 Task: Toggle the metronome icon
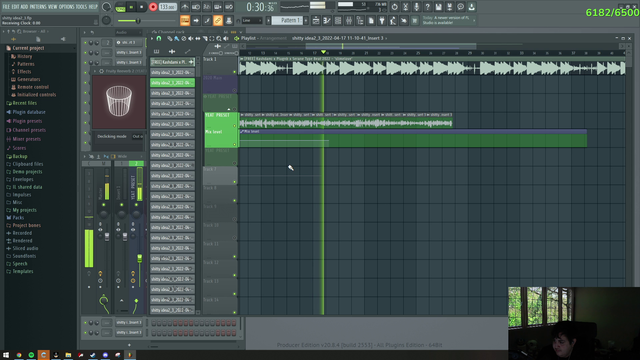click(185, 7)
